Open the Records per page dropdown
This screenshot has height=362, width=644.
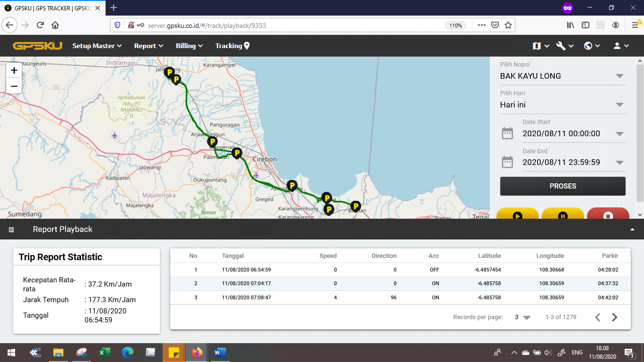point(522,317)
